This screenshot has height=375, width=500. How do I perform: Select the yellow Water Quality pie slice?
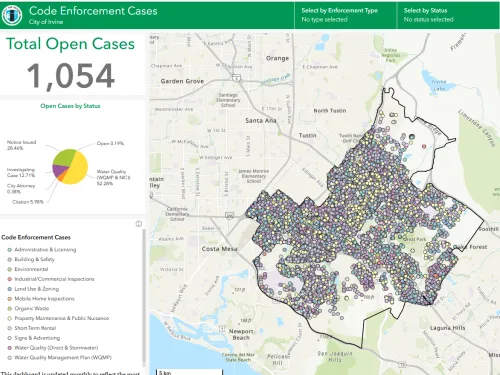click(78, 168)
